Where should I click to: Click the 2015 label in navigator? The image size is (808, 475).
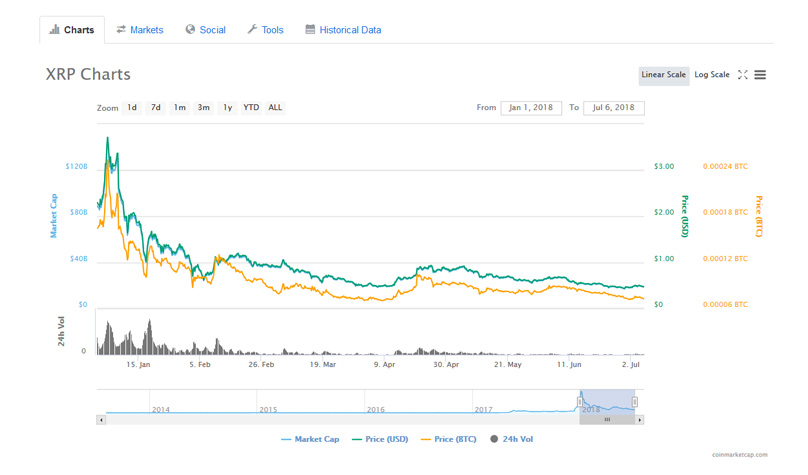pyautogui.click(x=268, y=410)
